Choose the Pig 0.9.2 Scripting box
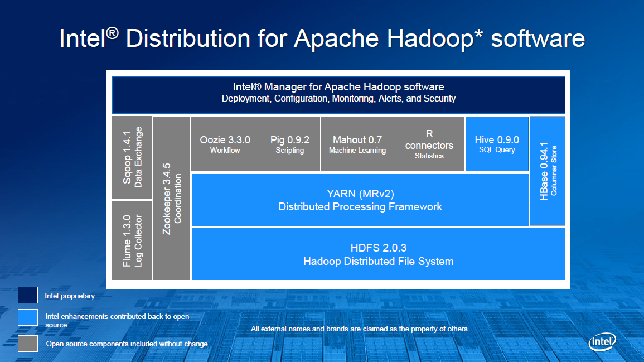This screenshot has width=644, height=362. [289, 144]
